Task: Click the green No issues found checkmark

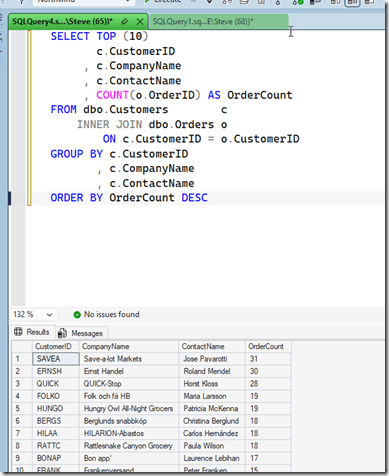Action: pyautogui.click(x=77, y=315)
